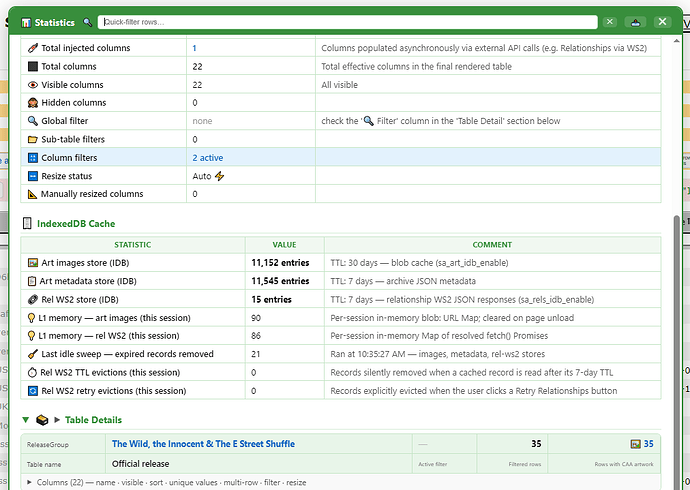The image size is (690, 490).
Task: Click the Last idle sweep value 21
Action: (256, 354)
